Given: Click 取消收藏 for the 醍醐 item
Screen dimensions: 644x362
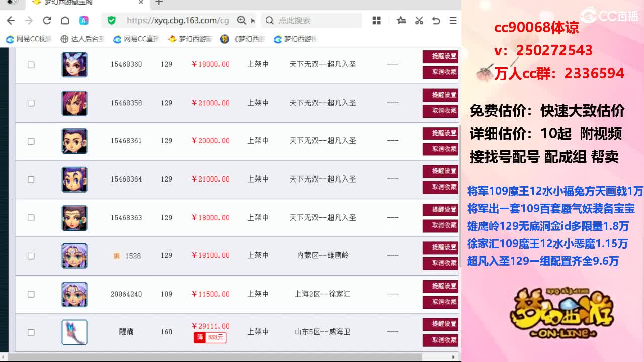Looking at the screenshot, I should point(441,340).
